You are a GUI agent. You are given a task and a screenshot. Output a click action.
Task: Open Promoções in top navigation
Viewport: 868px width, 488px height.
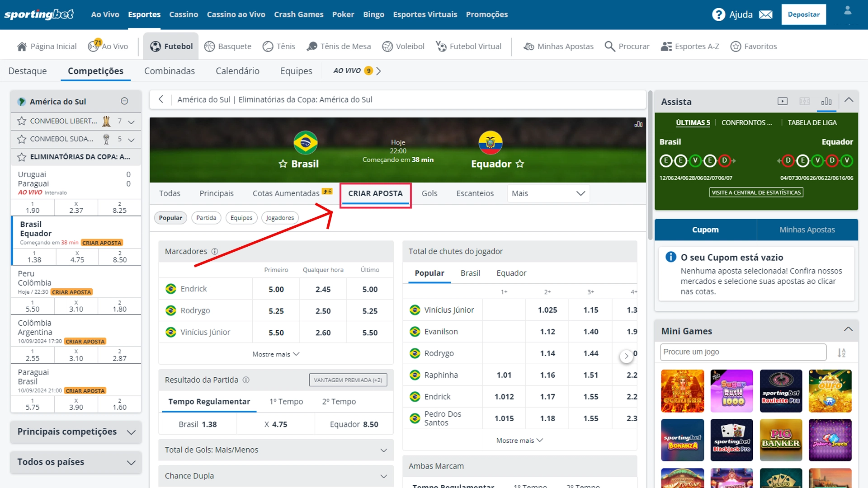[x=487, y=14]
